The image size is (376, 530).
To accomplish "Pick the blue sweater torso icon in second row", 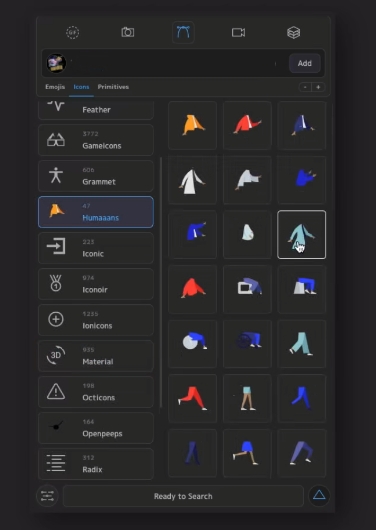I will pyautogui.click(x=302, y=180).
